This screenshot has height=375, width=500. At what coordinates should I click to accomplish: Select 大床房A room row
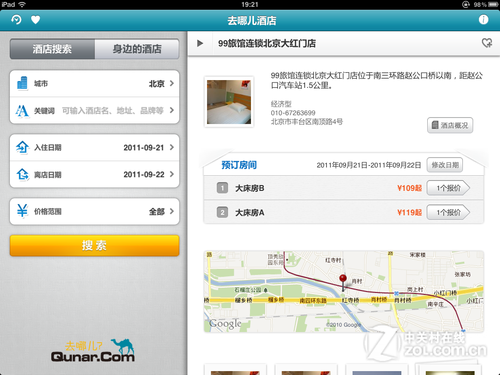[344, 212]
